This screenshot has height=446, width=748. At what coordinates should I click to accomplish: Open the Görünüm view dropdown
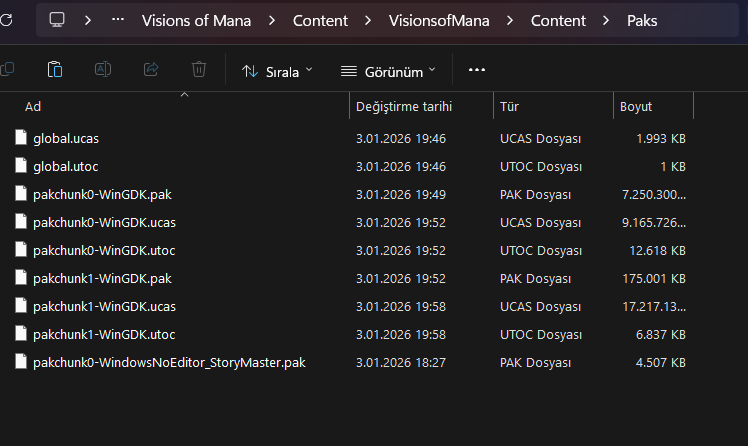[x=388, y=71]
